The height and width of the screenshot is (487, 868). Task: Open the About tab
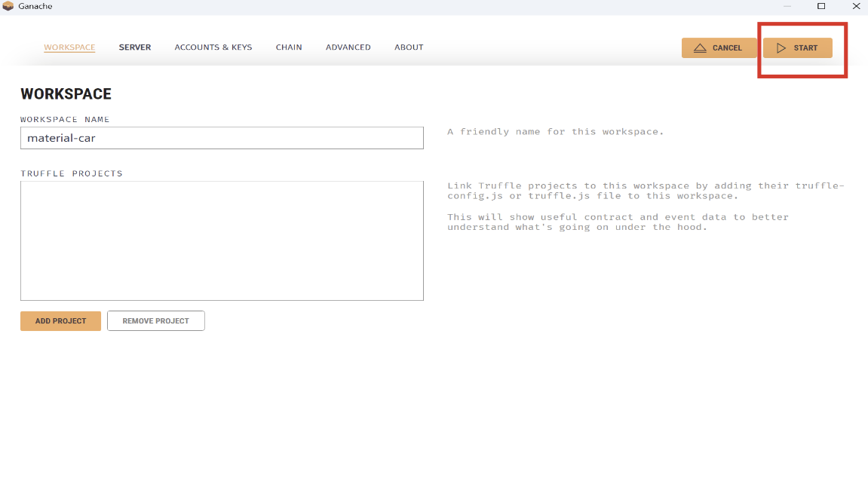[x=409, y=47]
